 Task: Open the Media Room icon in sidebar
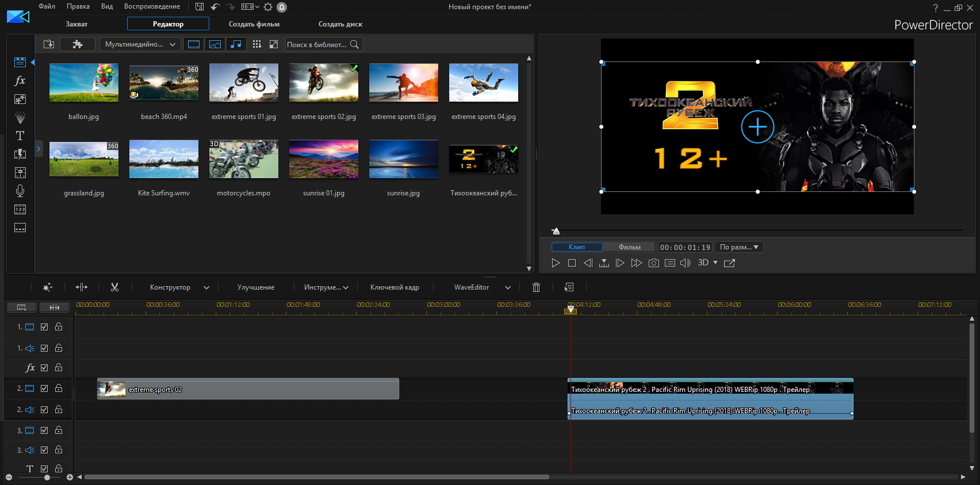coord(20,62)
